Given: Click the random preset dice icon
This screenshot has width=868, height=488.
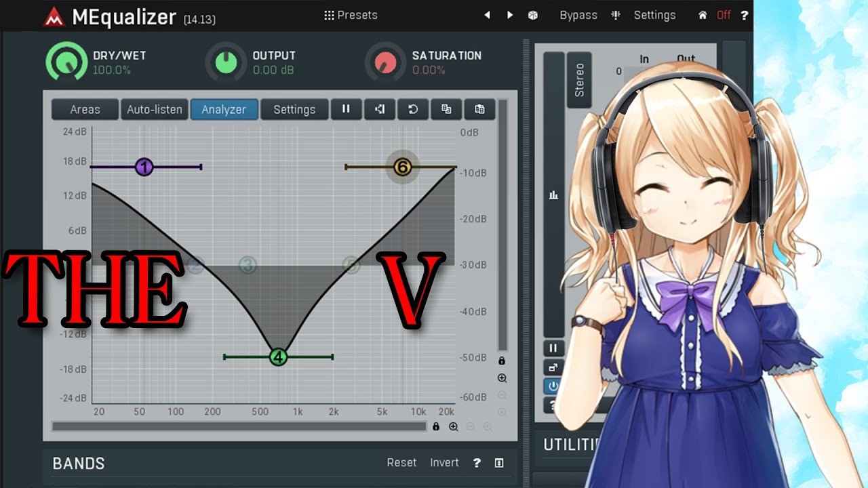Looking at the screenshot, I should click(x=533, y=15).
